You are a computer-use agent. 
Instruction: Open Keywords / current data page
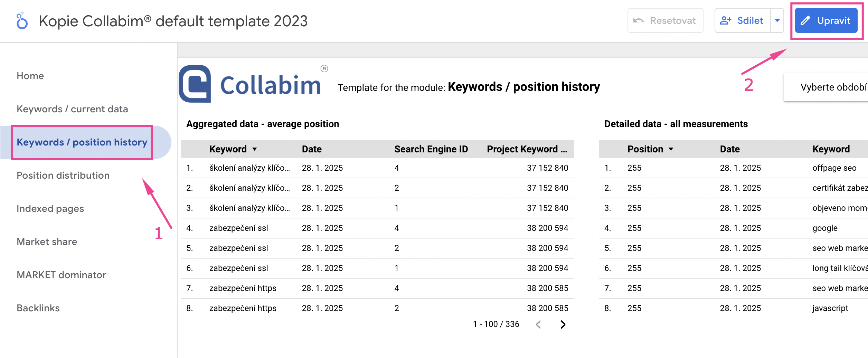click(72, 109)
